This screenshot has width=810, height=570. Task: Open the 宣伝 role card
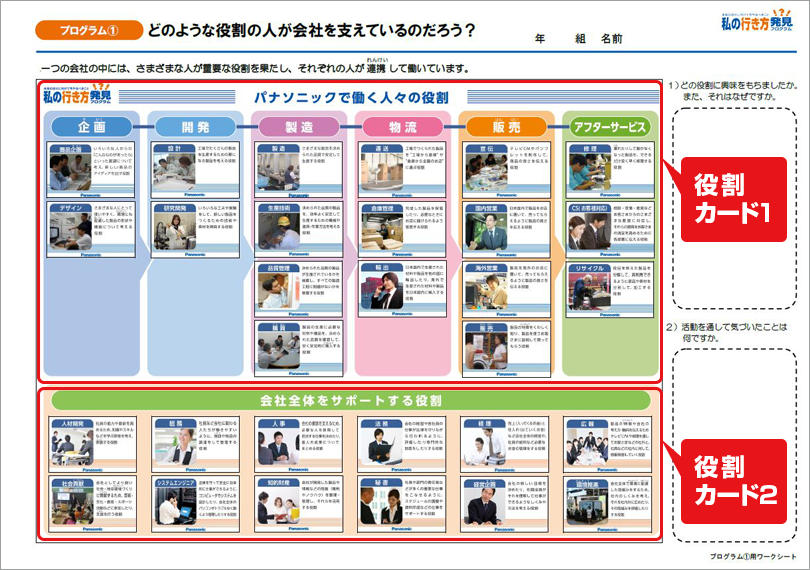pos(506,170)
